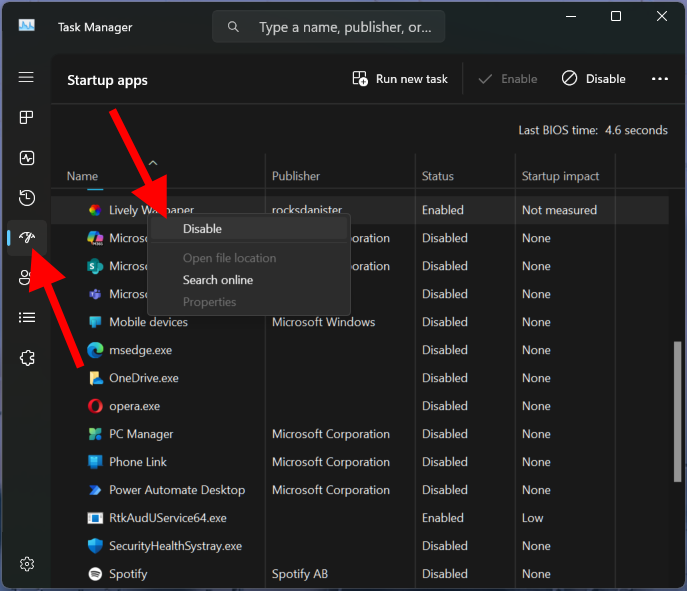The width and height of the screenshot is (687, 591).
Task: Open the three-dot more options menu
Action: (659, 79)
